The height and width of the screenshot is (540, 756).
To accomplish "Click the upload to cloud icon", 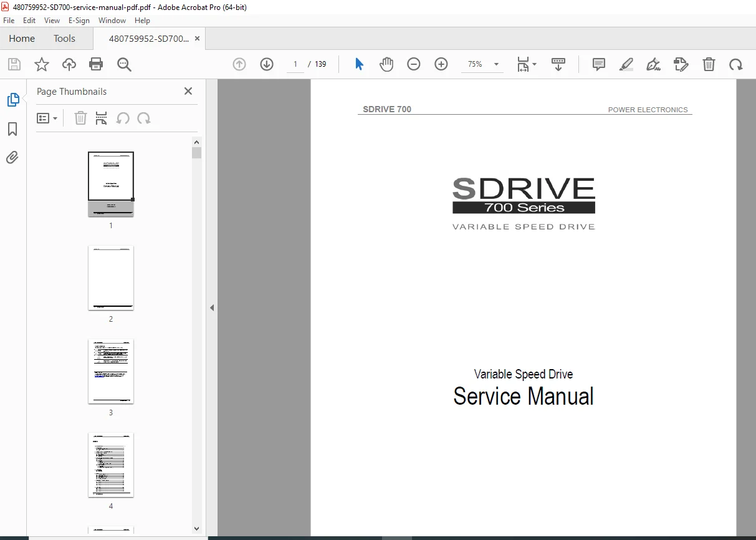I will coord(69,64).
